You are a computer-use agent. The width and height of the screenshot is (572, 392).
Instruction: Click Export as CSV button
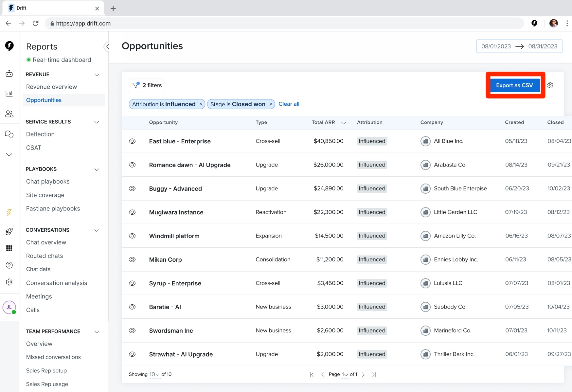coord(514,85)
